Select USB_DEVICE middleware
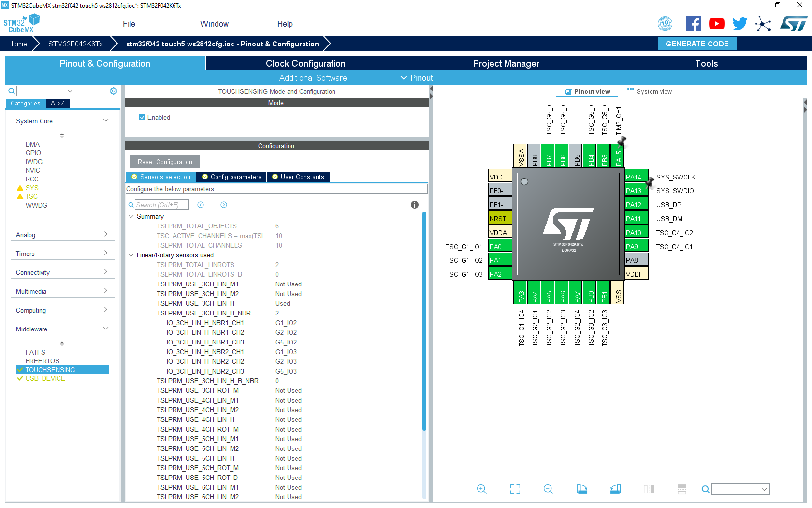The height and width of the screenshot is (508, 812). tap(45, 378)
